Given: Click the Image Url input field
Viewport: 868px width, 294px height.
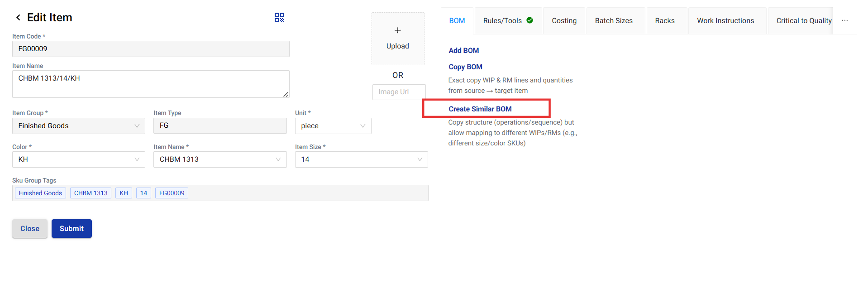Looking at the screenshot, I should coord(398,92).
